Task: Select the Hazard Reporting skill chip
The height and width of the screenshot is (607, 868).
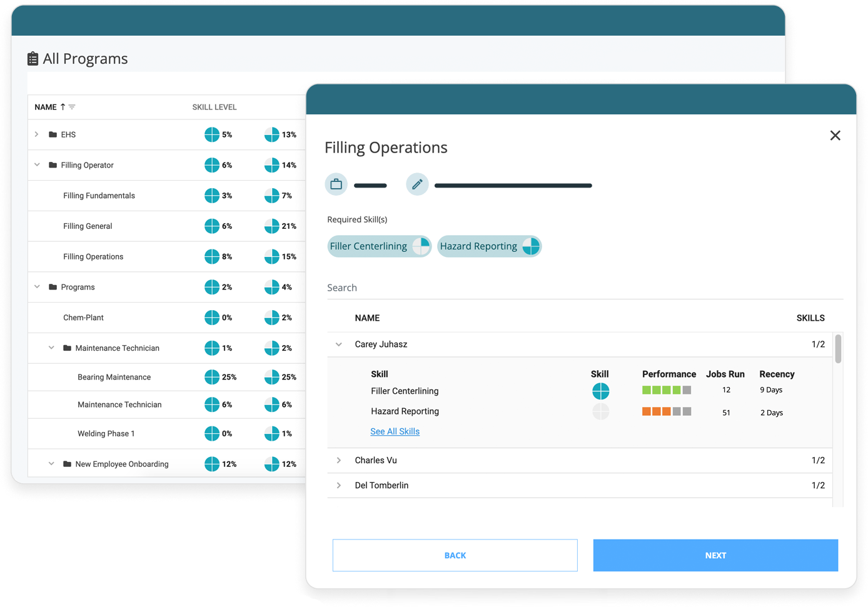Action: (x=489, y=246)
